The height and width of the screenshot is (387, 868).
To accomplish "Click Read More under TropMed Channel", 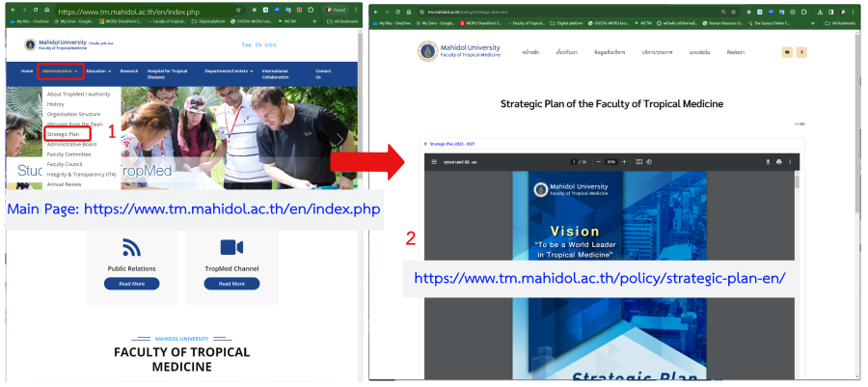I will 231,284.
